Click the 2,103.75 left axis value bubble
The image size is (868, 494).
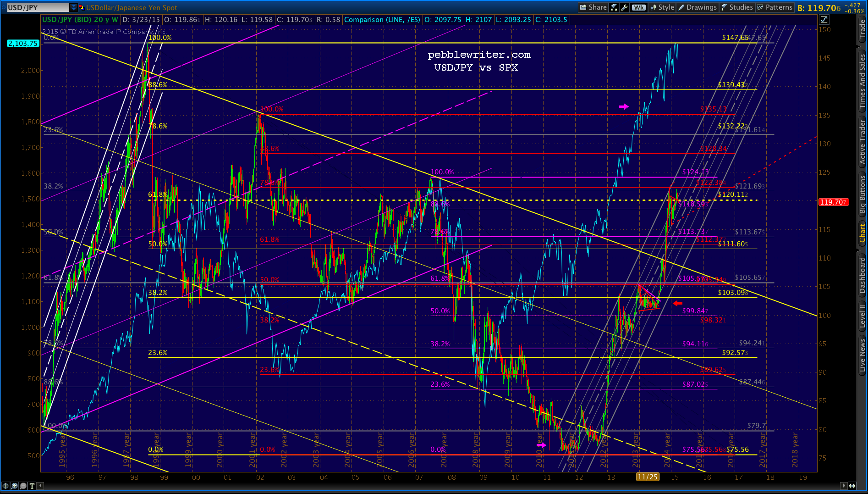23,44
